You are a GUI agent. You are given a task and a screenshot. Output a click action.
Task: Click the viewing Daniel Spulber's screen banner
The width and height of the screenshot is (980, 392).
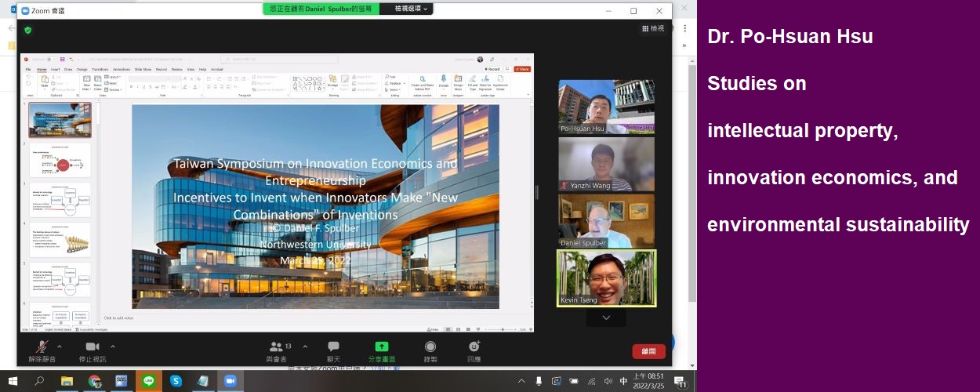tap(321, 9)
